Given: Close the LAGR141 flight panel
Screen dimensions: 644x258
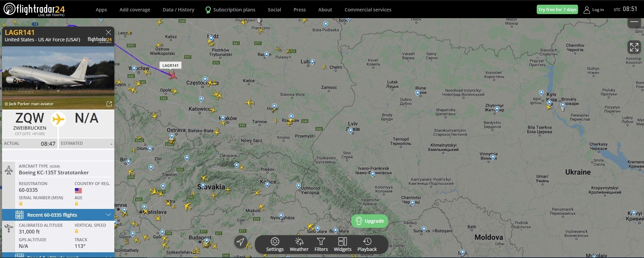Looking at the screenshot, I should click(x=108, y=32).
